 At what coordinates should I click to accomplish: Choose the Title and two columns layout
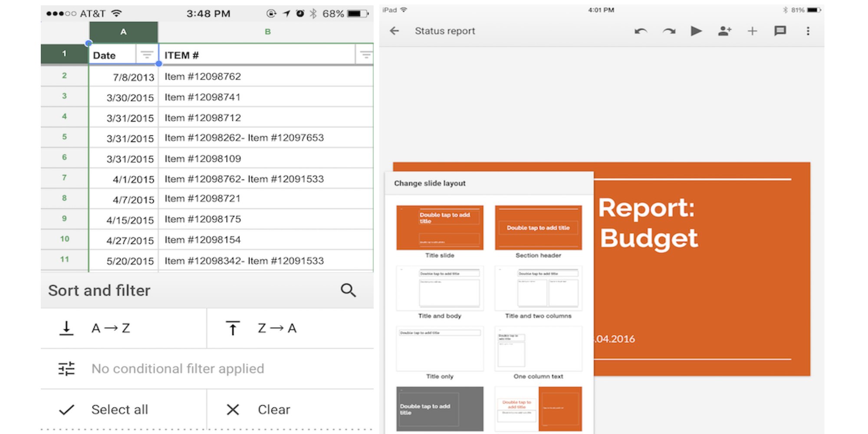(538, 288)
